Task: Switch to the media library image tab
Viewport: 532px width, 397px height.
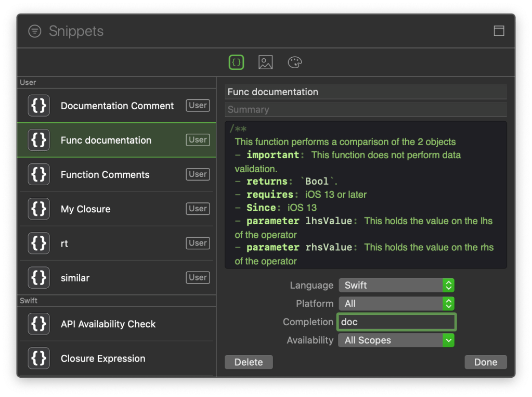Action: point(265,62)
